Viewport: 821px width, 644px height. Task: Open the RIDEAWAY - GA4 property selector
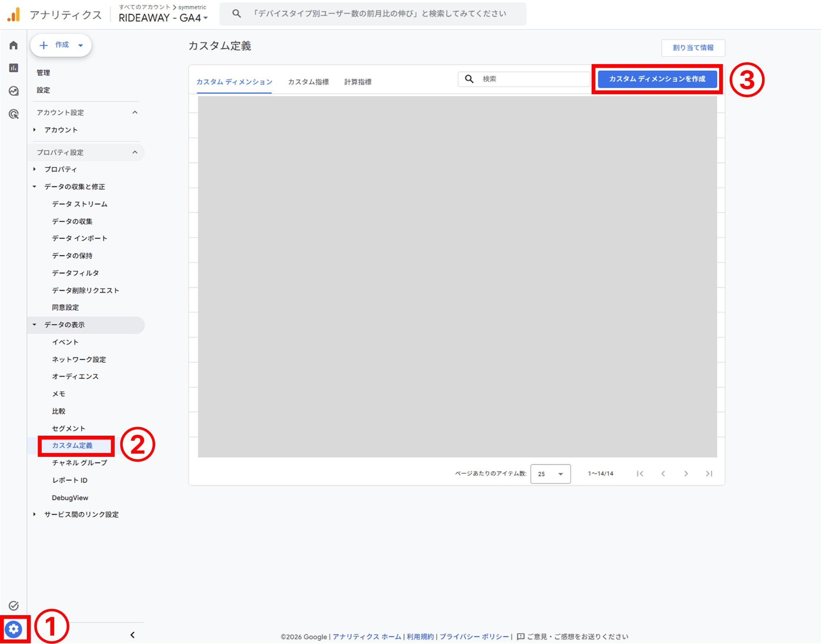tap(163, 18)
